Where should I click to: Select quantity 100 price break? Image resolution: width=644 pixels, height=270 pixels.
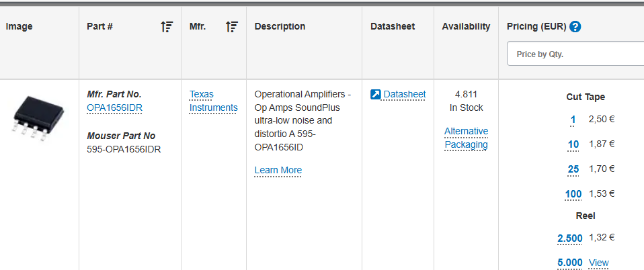tap(573, 193)
